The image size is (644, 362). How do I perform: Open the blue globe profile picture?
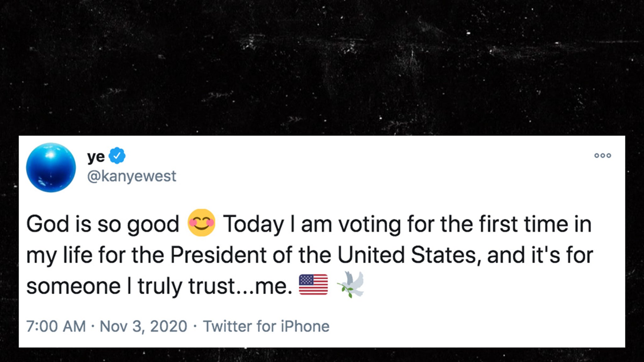(x=51, y=167)
